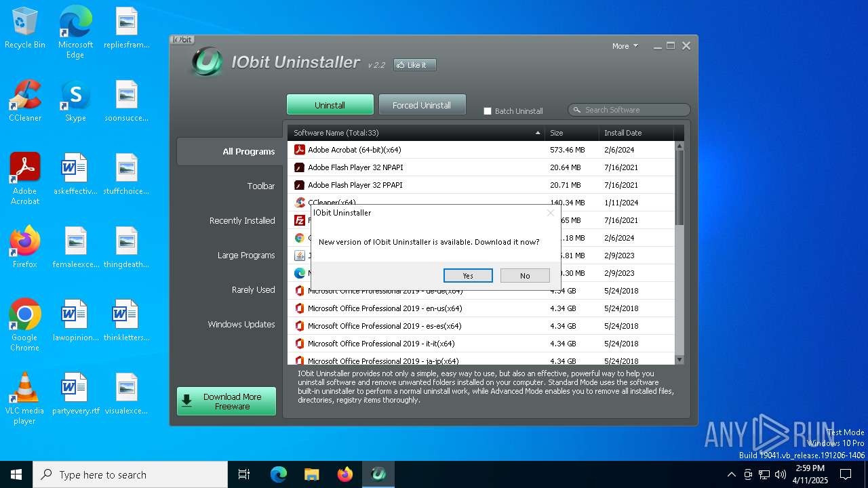Open VLC media player desktop shortcut
This screenshot has height=488, width=868.
25,399
